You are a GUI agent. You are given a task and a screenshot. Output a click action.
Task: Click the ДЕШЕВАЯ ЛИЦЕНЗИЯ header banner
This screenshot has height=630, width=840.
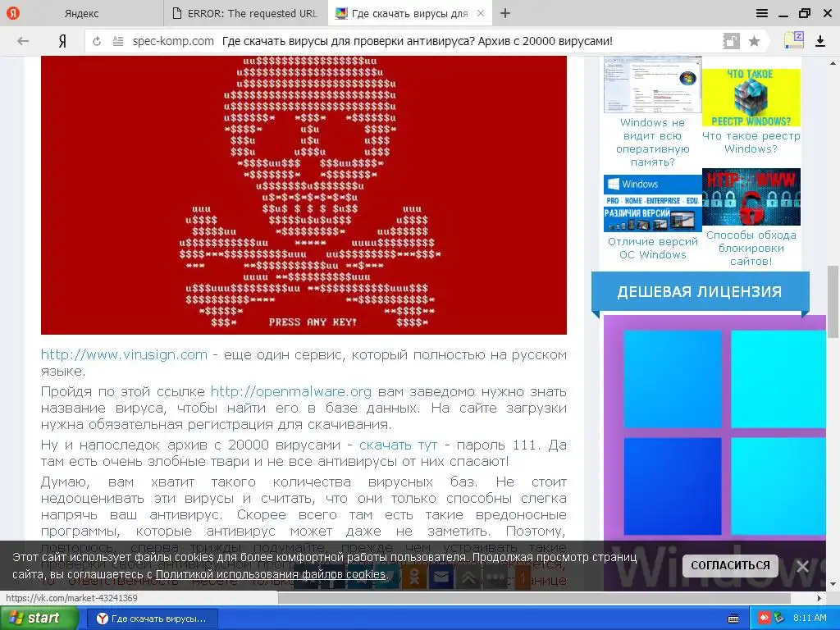(x=701, y=292)
